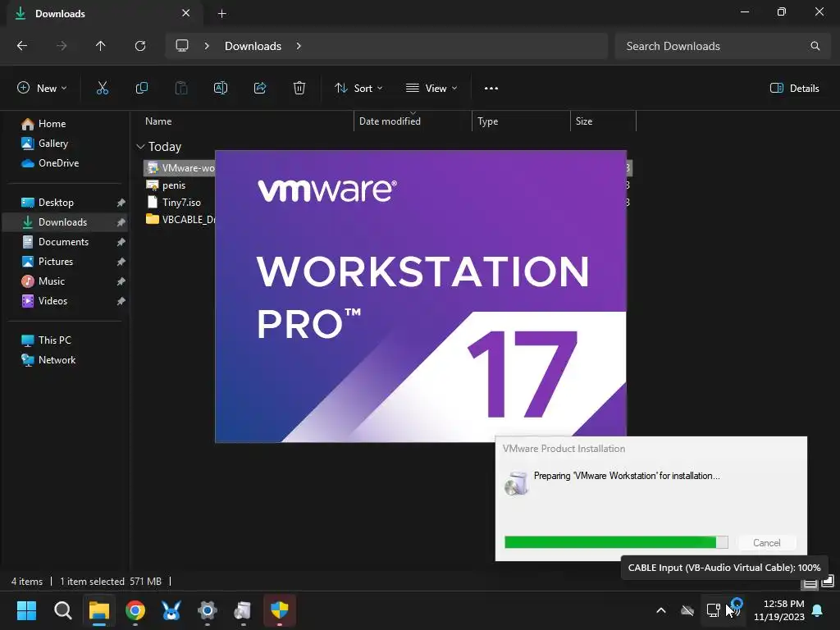Click the Copy icon in toolbar
Image resolution: width=840 pixels, height=630 pixels.
141,89
